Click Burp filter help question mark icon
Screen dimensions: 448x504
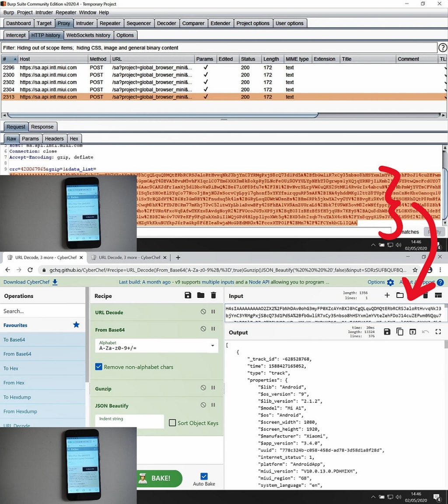tap(443, 48)
